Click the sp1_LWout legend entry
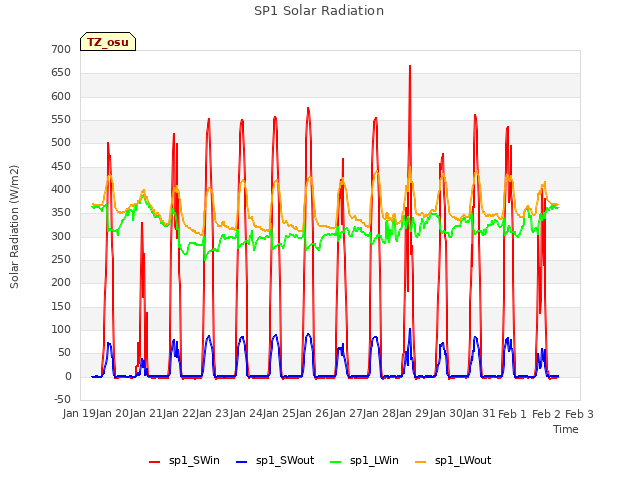The width and height of the screenshot is (640, 480). (x=453, y=461)
